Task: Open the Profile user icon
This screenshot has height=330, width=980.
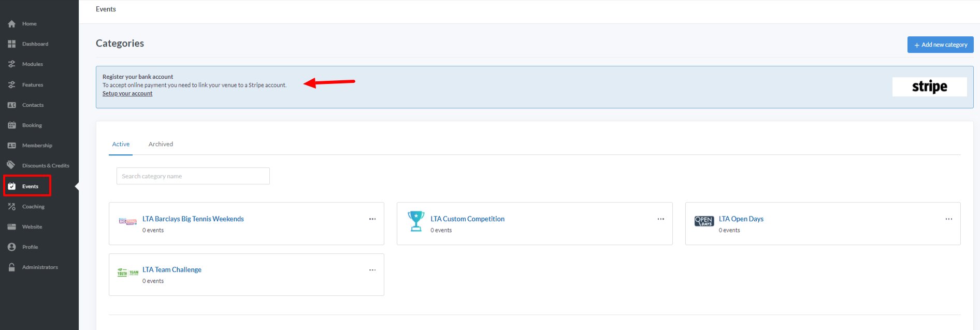Action: (11, 247)
